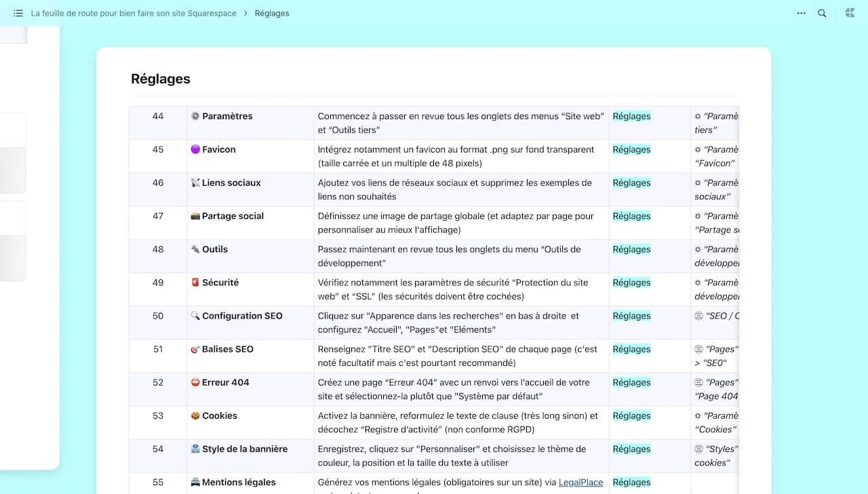
Task: Click the magnifier icon beside Configuration SEO
Action: pos(195,315)
